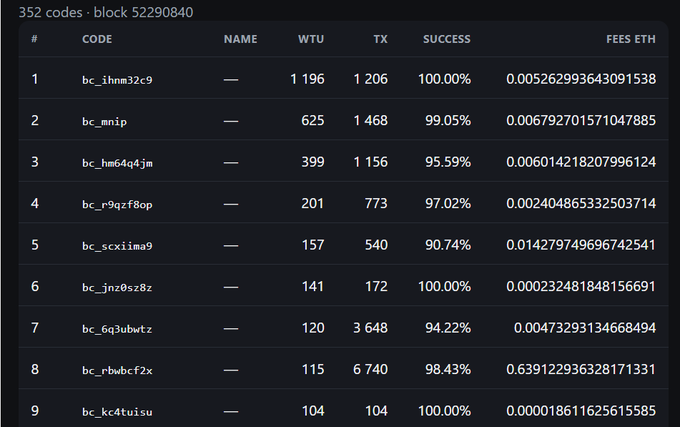
Task: Select code bc_scxiima9
Action: point(117,246)
